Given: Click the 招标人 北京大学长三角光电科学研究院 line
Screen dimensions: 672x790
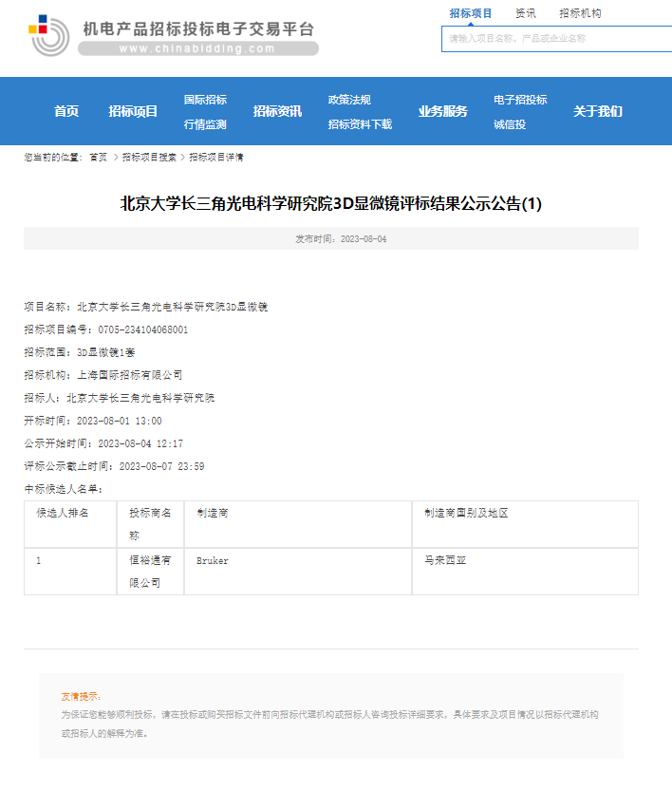Looking at the screenshot, I should tap(120, 398).
